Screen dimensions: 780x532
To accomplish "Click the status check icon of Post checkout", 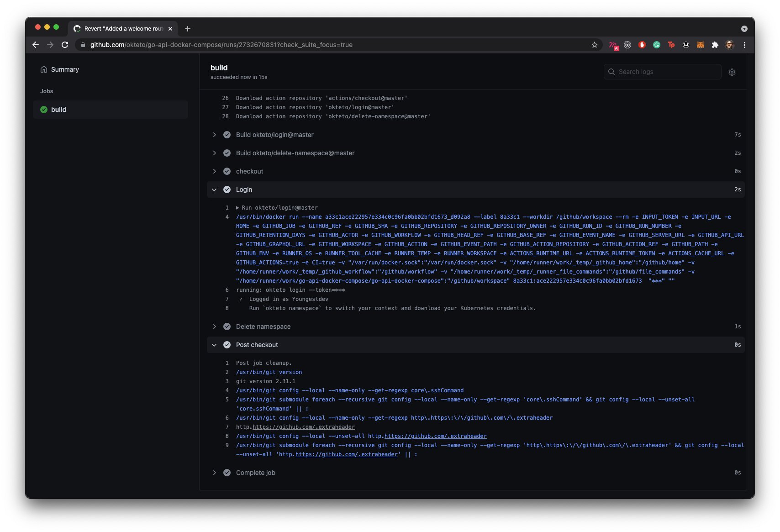I will [227, 345].
